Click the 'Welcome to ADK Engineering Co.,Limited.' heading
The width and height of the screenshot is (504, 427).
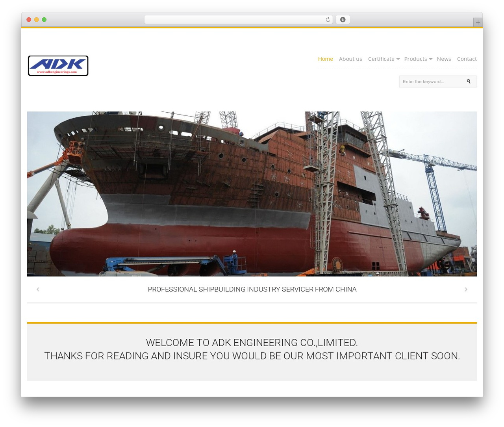pos(252,343)
